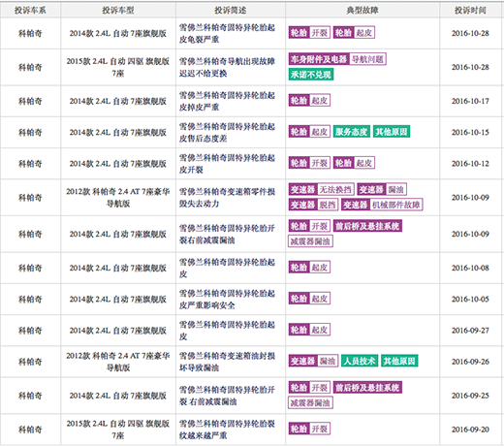Select 变速器 漏油 tag in the 2016-09-26 row
Image resolution: width=504 pixels, height=446 pixels.
point(313,361)
